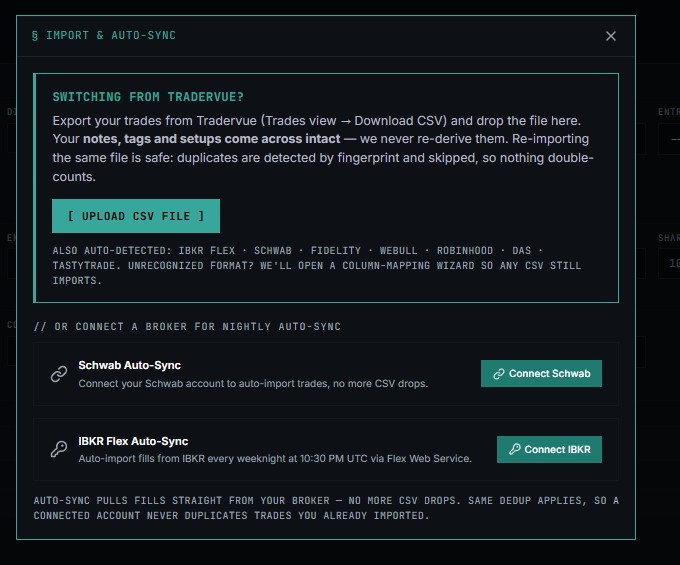Connect the Schwab account
The height and width of the screenshot is (565, 680).
(x=541, y=373)
